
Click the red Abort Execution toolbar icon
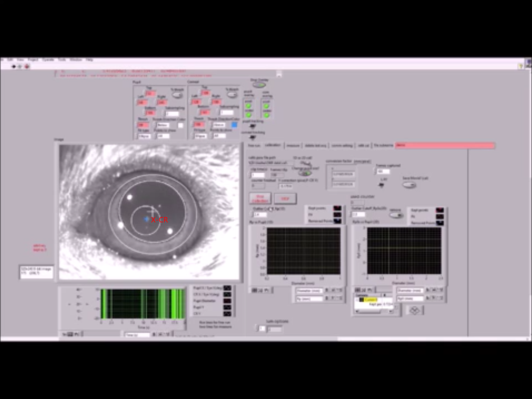click(x=27, y=66)
